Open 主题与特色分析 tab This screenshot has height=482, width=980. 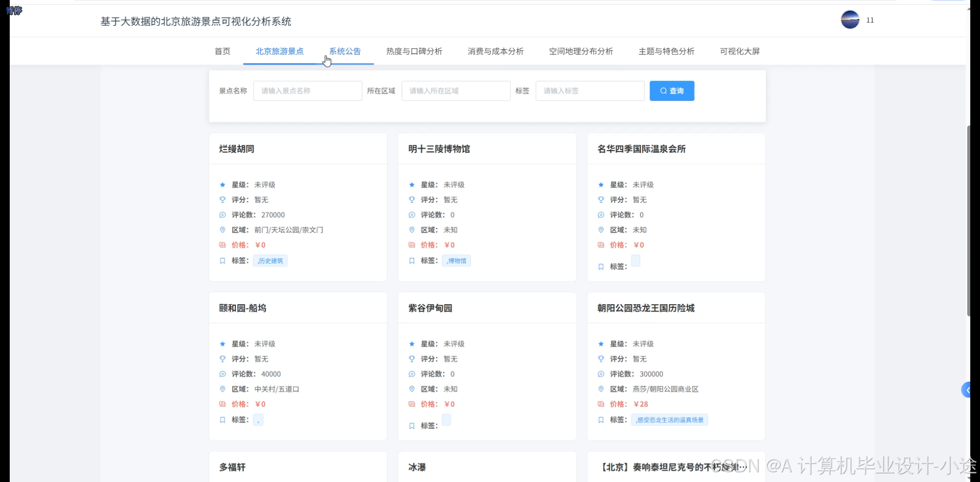click(x=666, y=51)
